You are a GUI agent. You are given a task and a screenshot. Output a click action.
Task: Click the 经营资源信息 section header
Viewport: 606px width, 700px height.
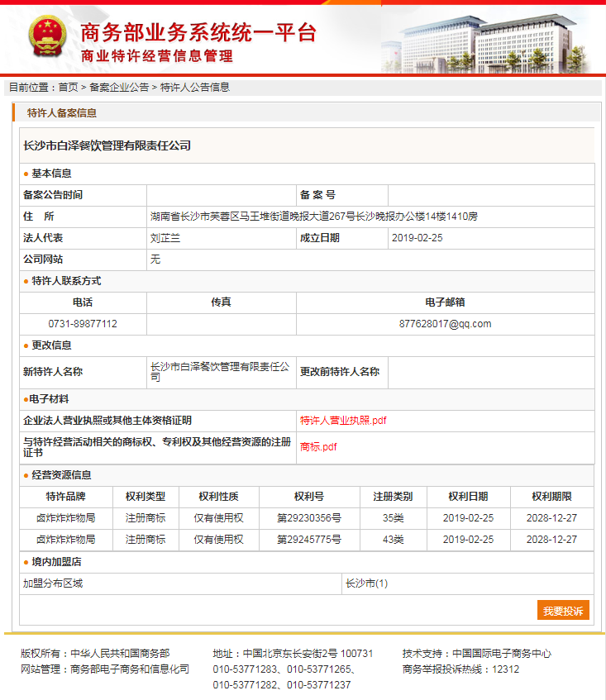point(61,475)
